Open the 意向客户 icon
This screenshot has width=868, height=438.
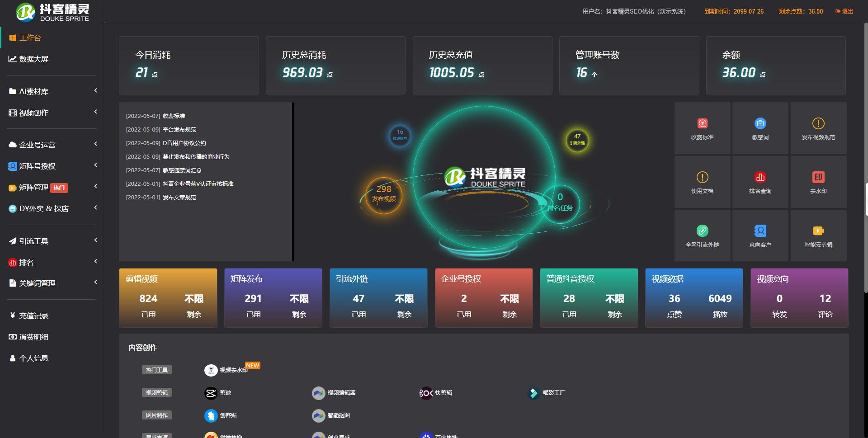point(760,231)
